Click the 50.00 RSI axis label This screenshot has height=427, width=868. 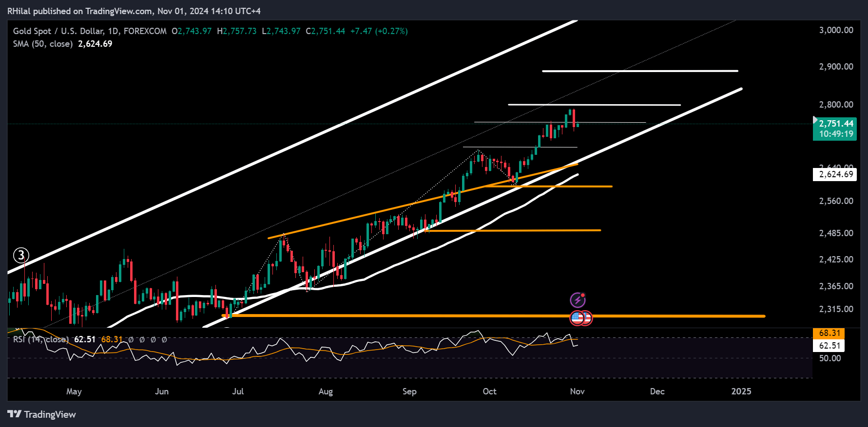coord(830,358)
